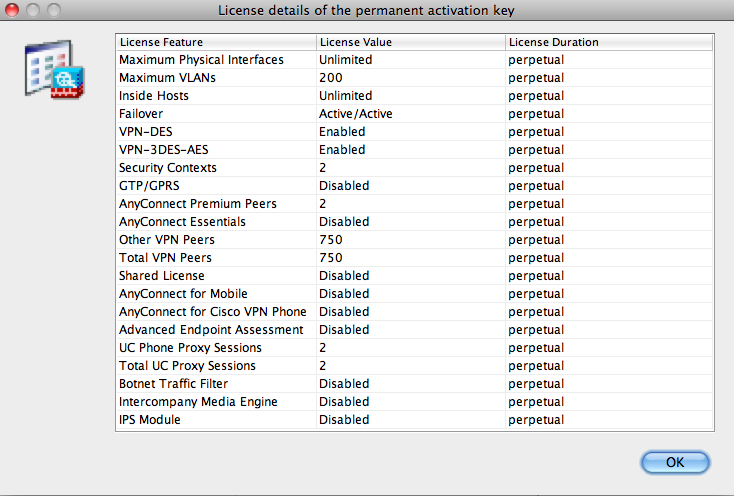Pick the AnyConnect Premium Peers row
This screenshot has height=496, width=734.
pyautogui.click(x=415, y=204)
